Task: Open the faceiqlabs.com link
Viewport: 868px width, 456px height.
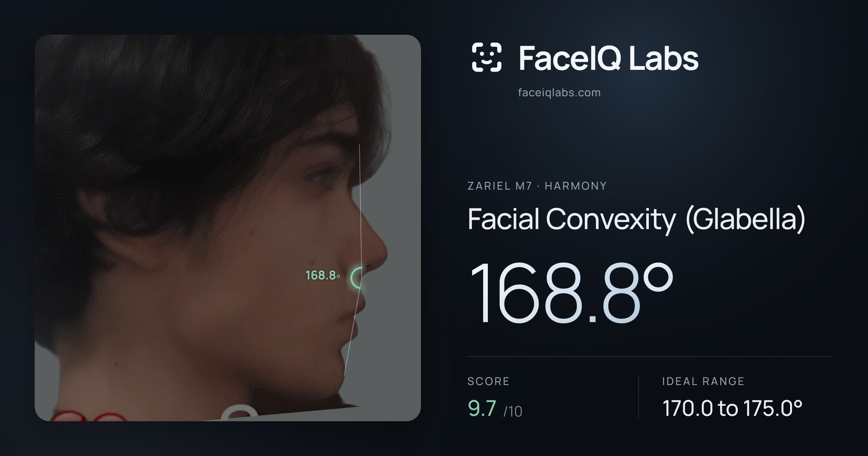Action: tap(559, 93)
